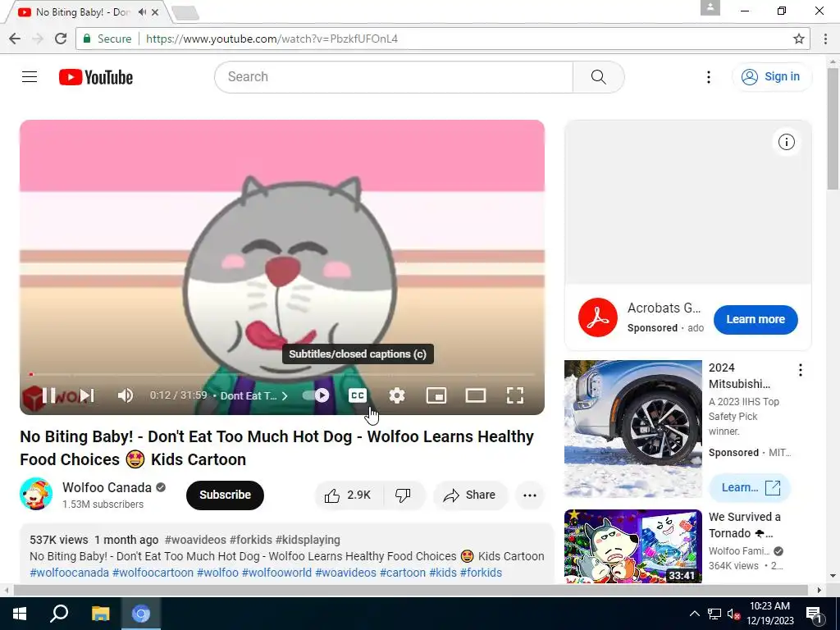Dislike the video

(404, 495)
